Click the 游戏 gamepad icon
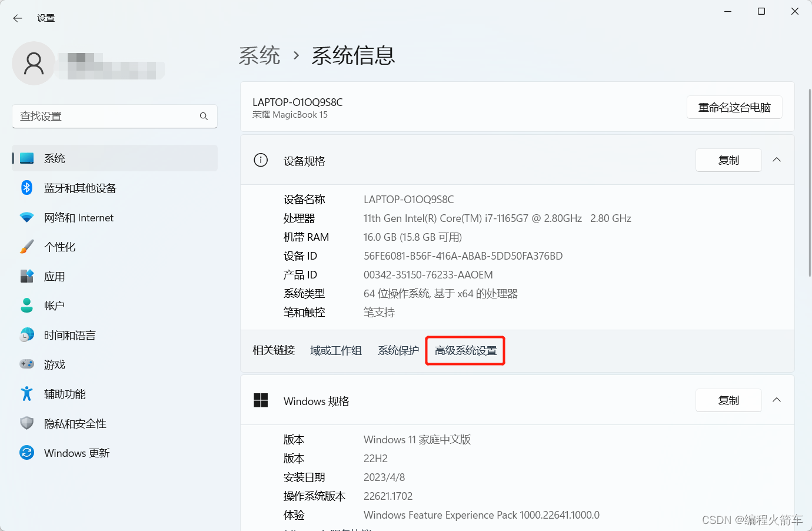812x531 pixels. tap(27, 364)
